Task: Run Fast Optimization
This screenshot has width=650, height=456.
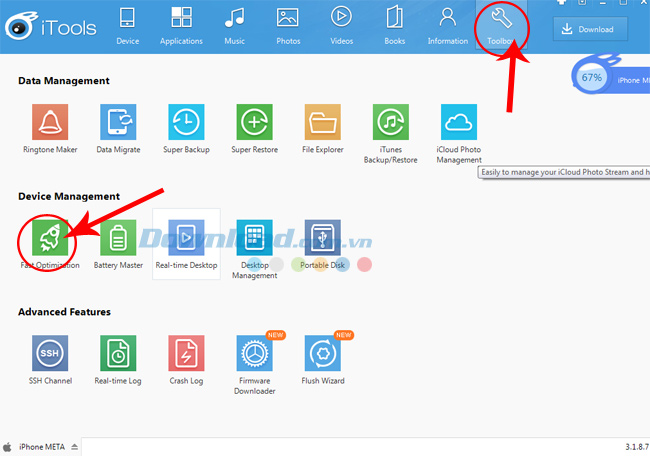Action: point(49,239)
